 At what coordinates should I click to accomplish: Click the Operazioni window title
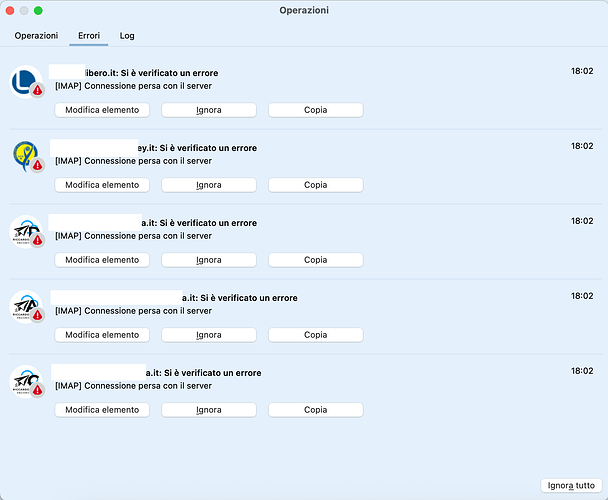point(304,10)
